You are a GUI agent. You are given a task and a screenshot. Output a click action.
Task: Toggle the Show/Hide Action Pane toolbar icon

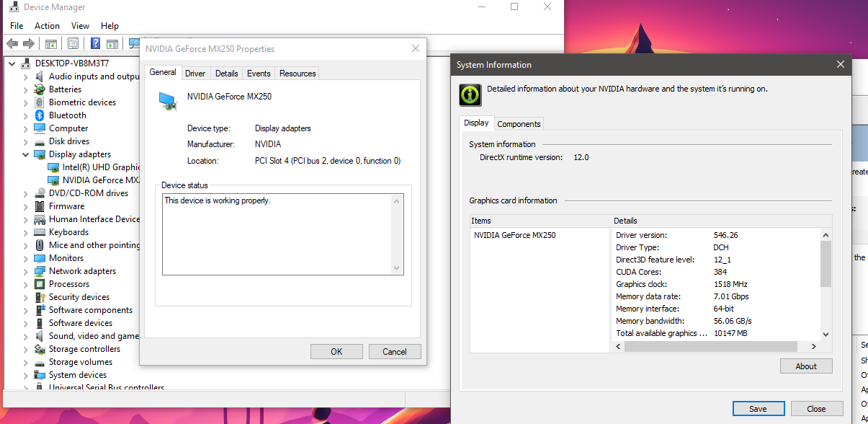[x=113, y=43]
